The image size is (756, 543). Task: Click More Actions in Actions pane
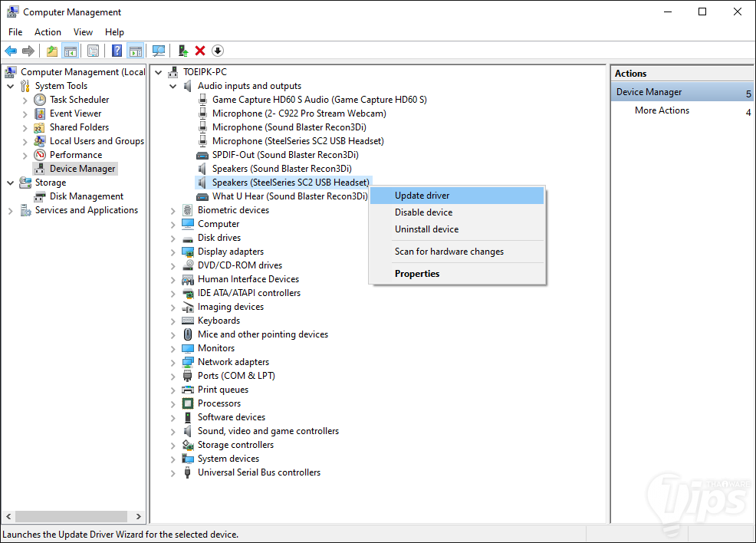(662, 110)
